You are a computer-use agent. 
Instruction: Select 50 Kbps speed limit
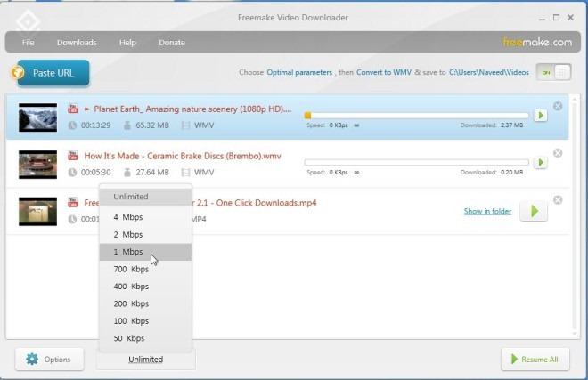click(x=146, y=338)
